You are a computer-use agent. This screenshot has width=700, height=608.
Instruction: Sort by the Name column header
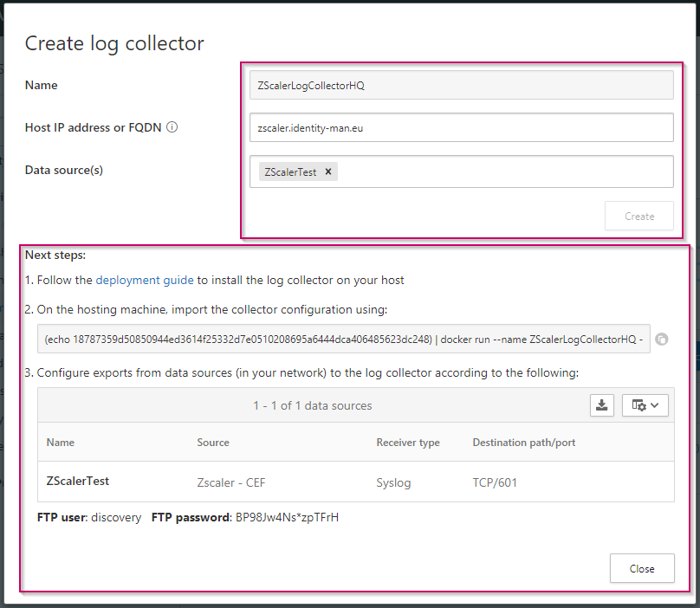tap(61, 443)
